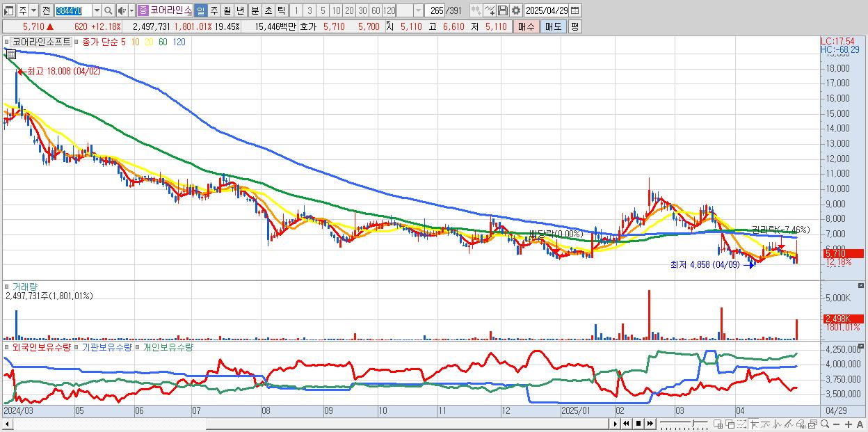Click the fast-forward button in bottom bar
This screenshot has width=868, height=432.
tap(650, 424)
